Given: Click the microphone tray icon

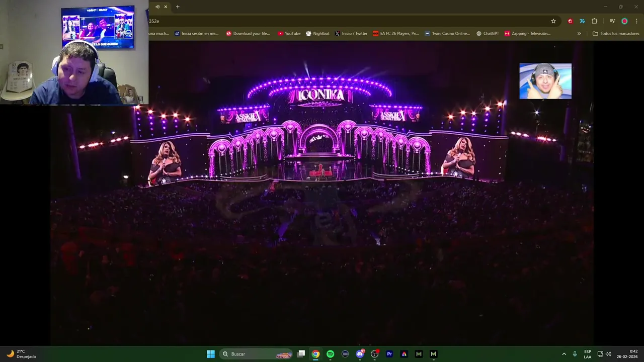Looking at the screenshot, I should point(575,354).
